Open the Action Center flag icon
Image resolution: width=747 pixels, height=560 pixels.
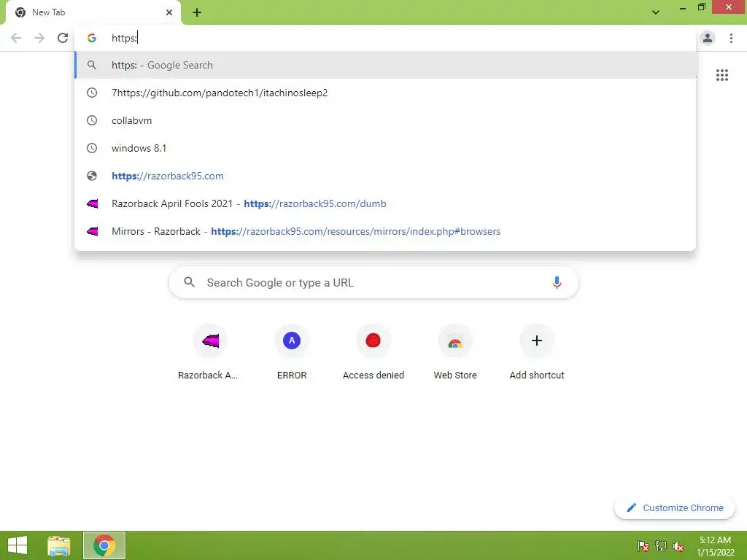(643, 545)
